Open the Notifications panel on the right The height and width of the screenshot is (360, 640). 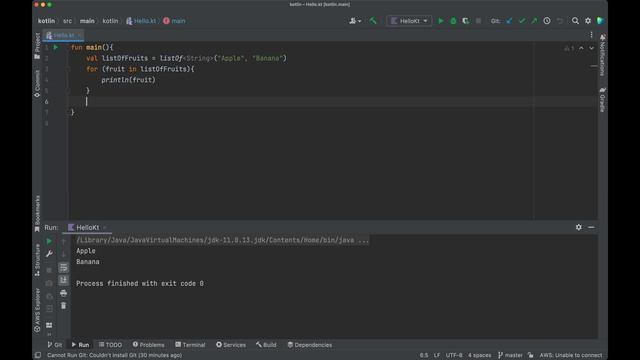(x=602, y=55)
